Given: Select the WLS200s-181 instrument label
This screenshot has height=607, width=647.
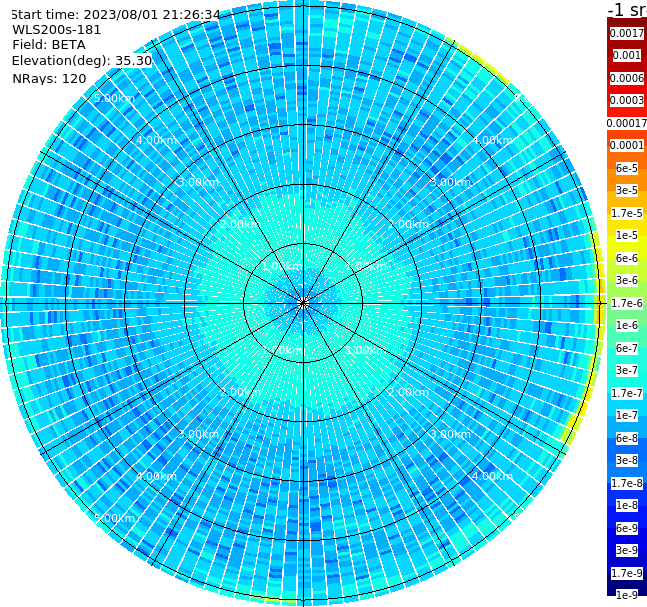Looking at the screenshot, I should tap(57, 30).
